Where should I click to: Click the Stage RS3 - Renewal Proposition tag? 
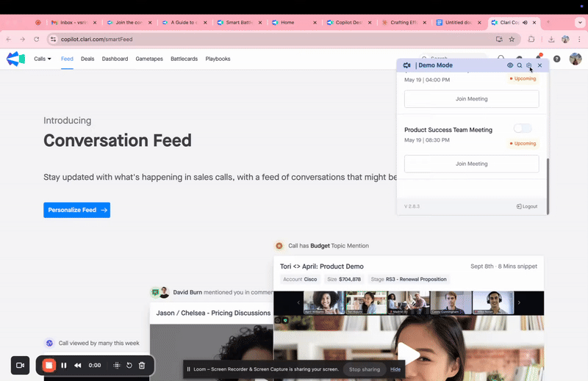[409, 279]
